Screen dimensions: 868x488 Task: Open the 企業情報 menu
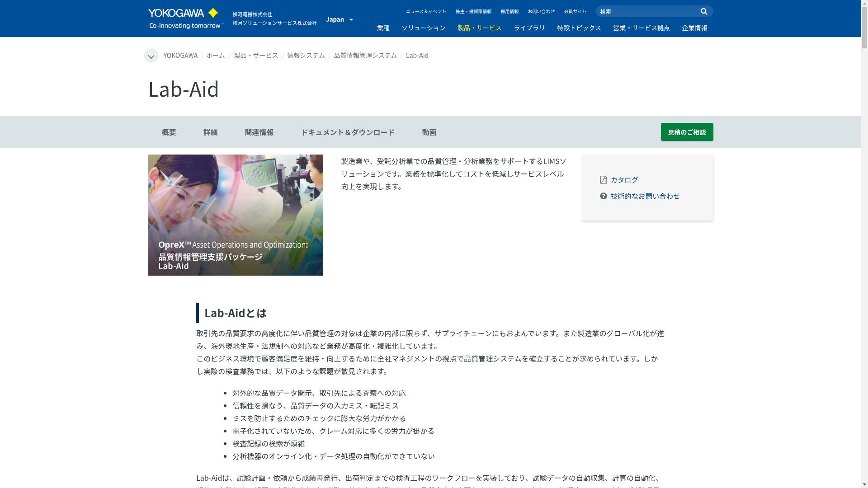[695, 28]
